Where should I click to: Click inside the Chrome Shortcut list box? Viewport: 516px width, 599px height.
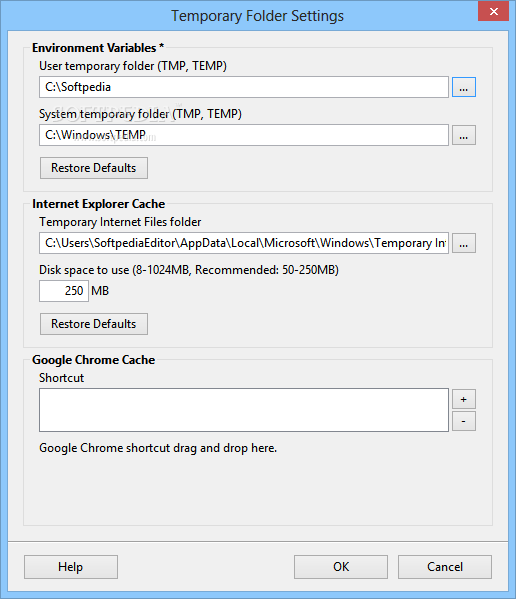pyautogui.click(x=244, y=410)
